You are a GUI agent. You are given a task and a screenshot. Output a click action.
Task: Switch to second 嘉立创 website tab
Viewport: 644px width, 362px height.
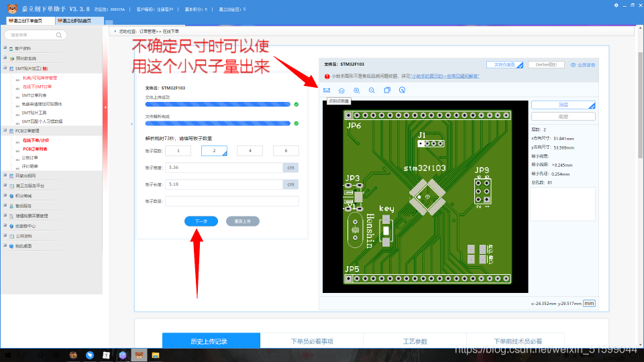79,21
